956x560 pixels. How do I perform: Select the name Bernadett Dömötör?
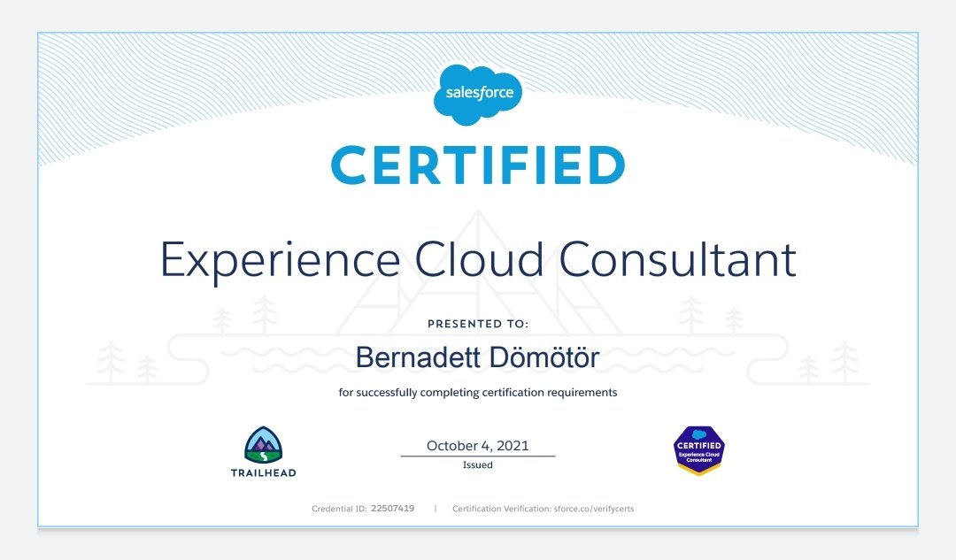point(478,357)
